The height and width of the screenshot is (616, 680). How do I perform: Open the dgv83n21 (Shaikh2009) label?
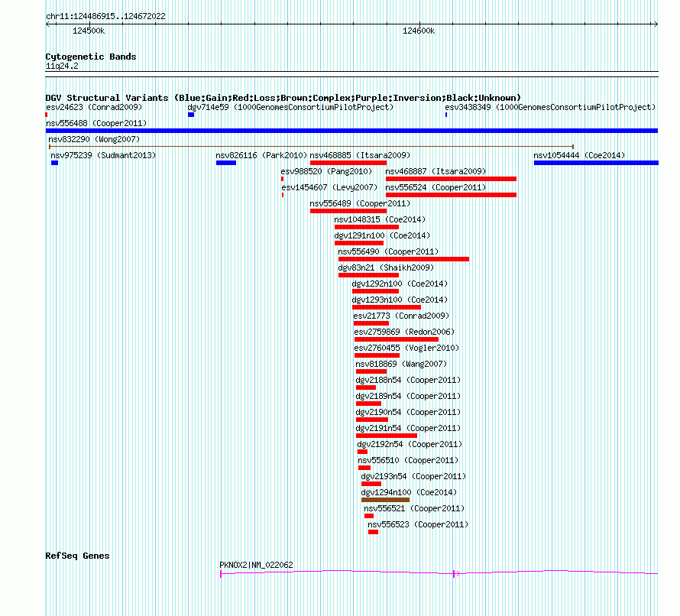pyautogui.click(x=386, y=267)
